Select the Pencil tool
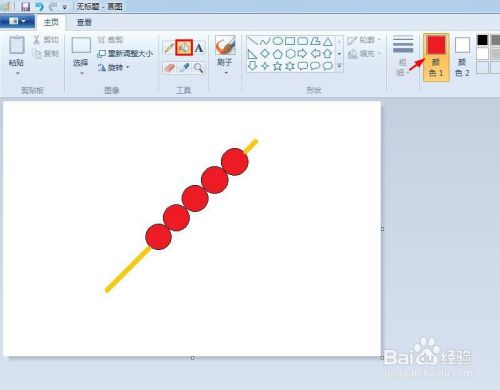Screen dimensions: 500x390 (169, 48)
